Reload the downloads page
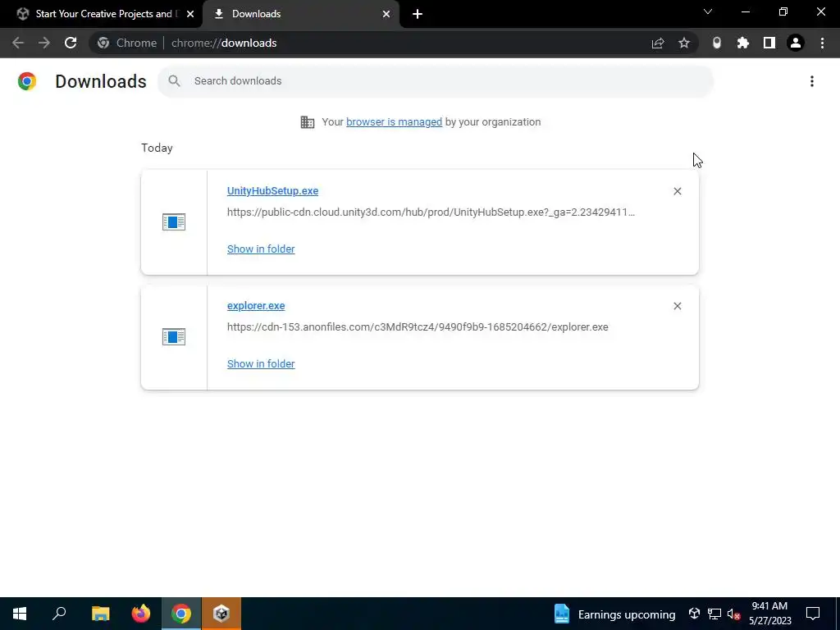 click(71, 43)
